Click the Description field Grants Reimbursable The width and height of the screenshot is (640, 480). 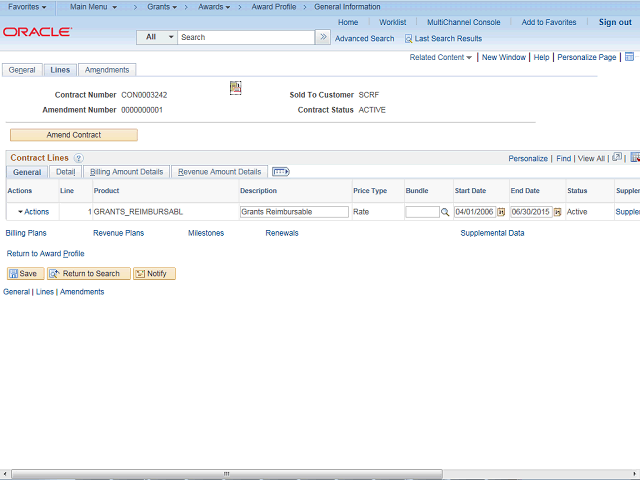click(294, 212)
